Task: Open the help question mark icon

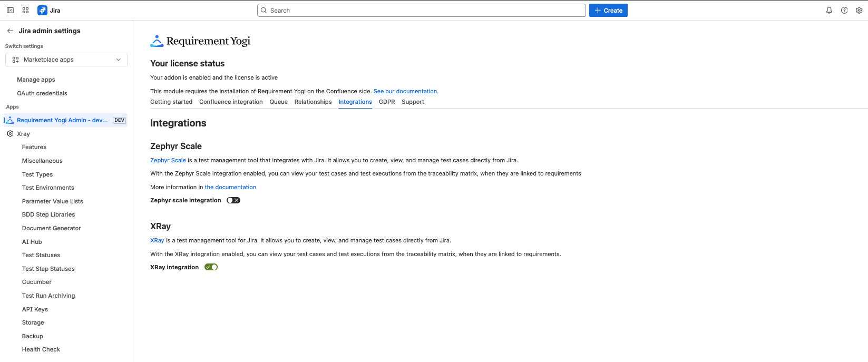Action: tap(844, 11)
